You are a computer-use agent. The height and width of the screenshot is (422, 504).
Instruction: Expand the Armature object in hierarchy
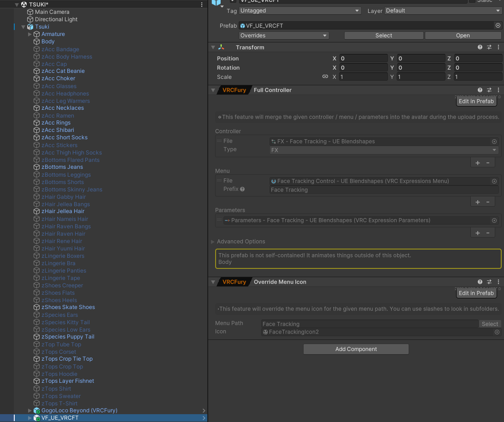pyautogui.click(x=29, y=34)
